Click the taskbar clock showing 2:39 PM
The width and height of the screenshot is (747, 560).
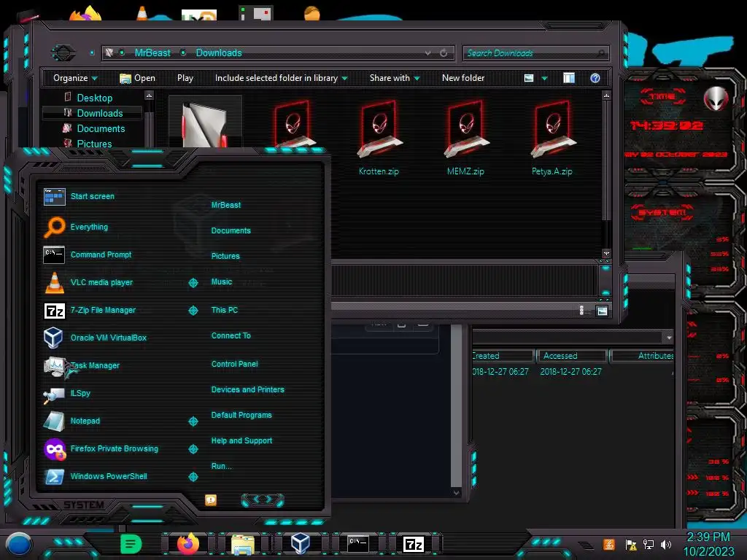tap(709, 544)
